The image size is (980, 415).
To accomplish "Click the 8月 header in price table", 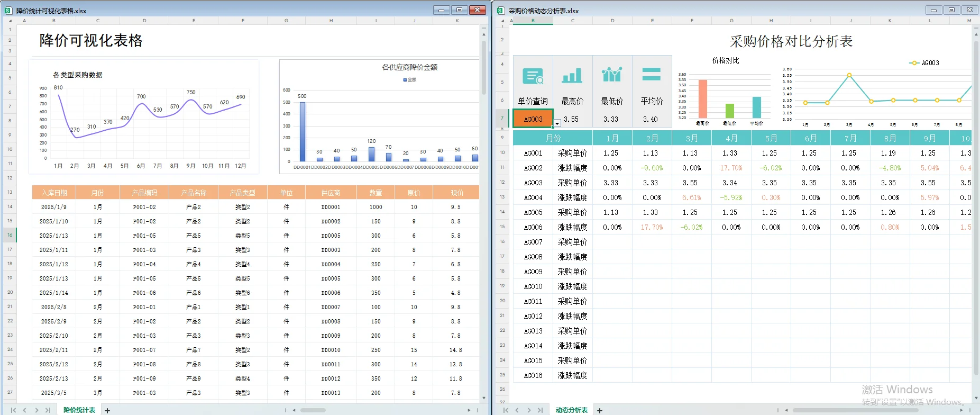I will coord(890,138).
